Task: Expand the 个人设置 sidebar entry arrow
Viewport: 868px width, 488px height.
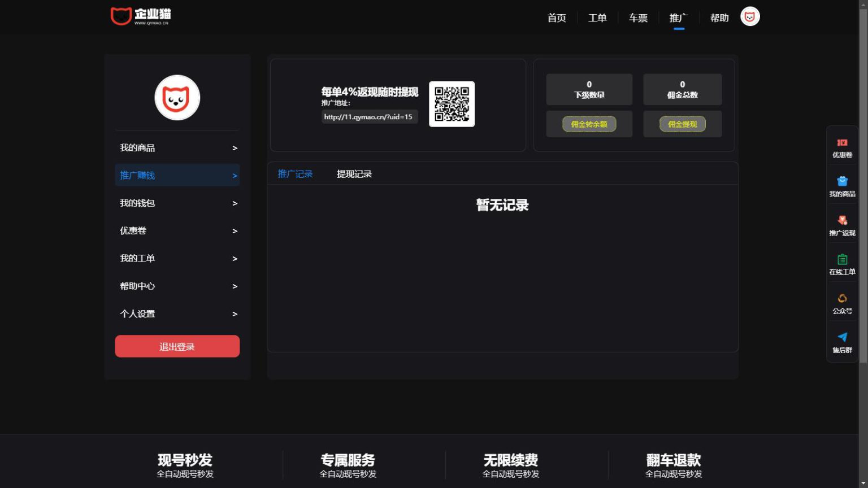Action: point(235,314)
